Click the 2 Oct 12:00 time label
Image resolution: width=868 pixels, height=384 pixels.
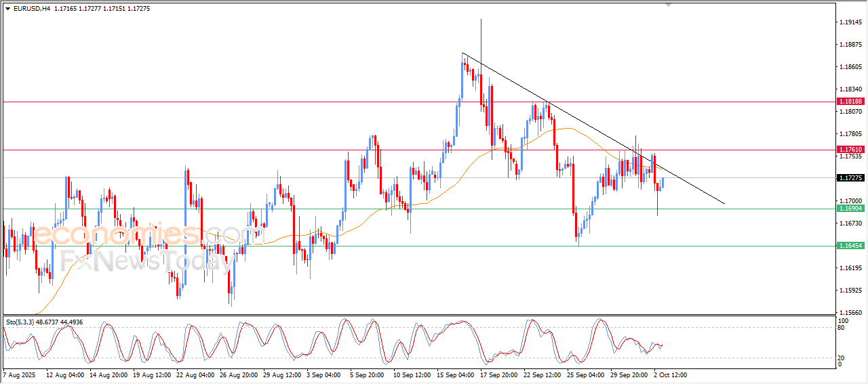pyautogui.click(x=671, y=375)
